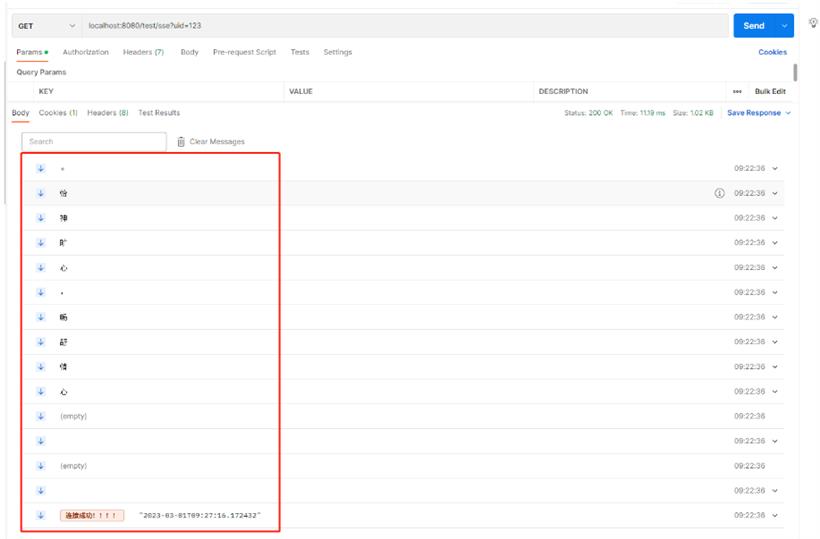The height and width of the screenshot is (539, 820).
Task: Click the Status: 200 OK indicator
Action: click(x=588, y=113)
